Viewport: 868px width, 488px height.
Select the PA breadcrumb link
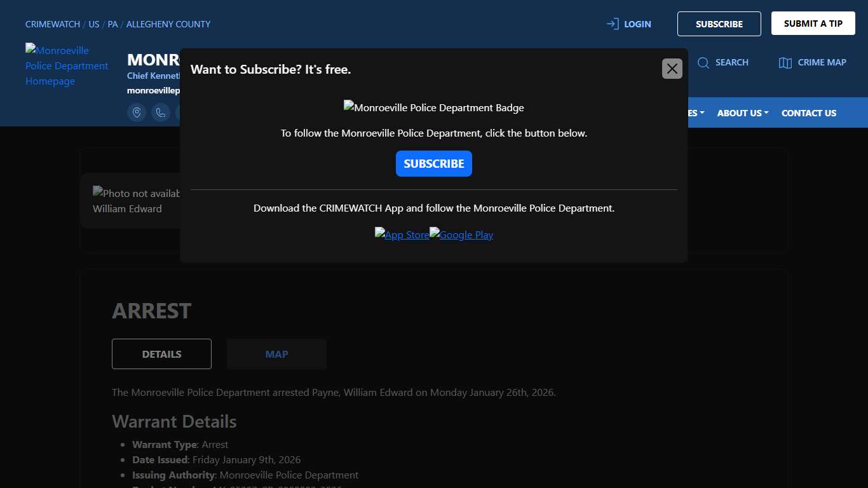click(112, 24)
